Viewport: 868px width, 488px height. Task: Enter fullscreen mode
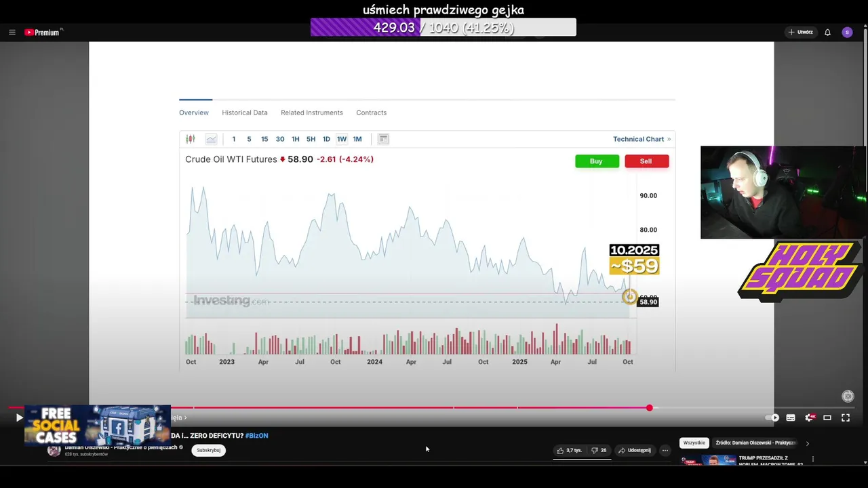[x=846, y=418]
